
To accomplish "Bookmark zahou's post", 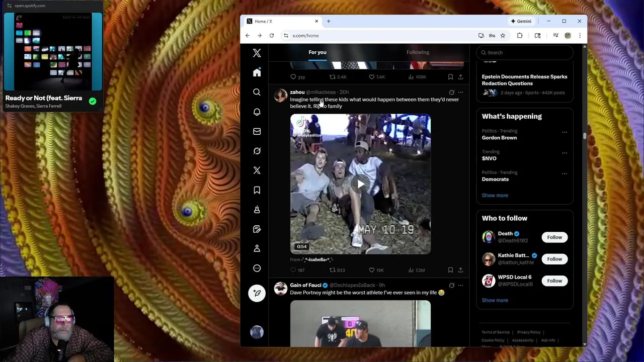I will click(450, 270).
